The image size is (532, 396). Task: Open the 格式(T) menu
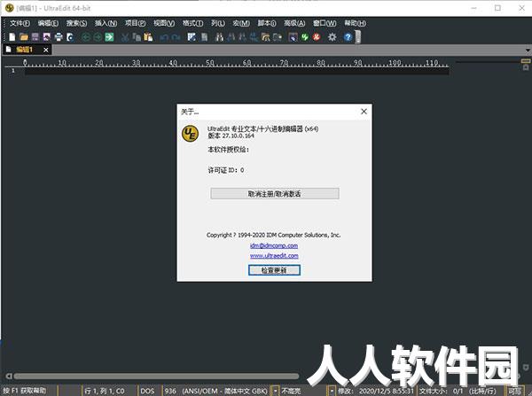click(x=192, y=23)
